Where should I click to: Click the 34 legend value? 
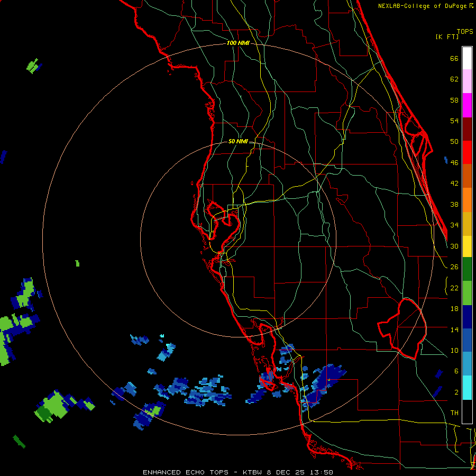(454, 225)
